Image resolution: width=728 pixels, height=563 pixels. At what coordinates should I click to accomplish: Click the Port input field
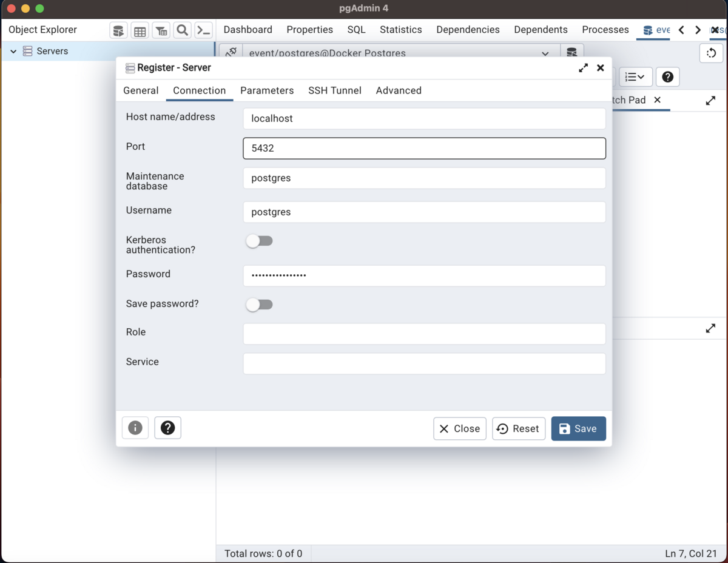[424, 148]
